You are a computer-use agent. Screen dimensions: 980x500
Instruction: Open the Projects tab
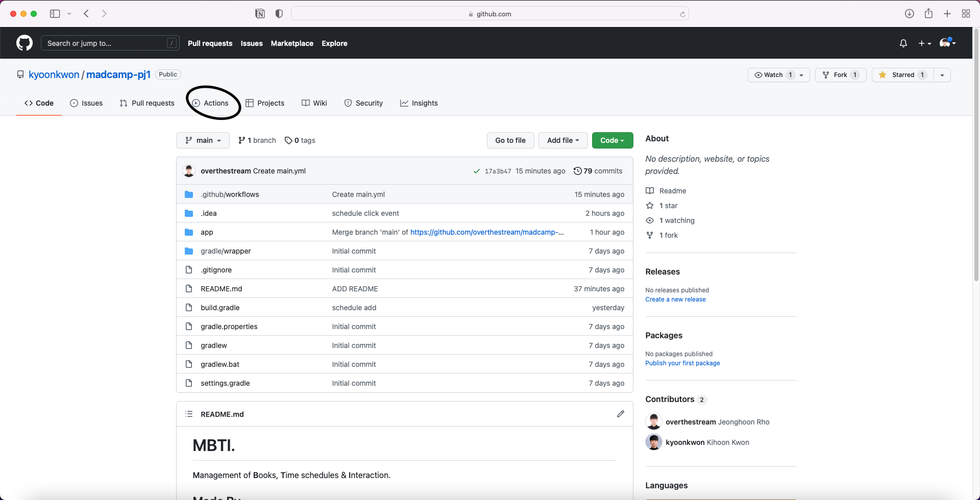tap(265, 103)
